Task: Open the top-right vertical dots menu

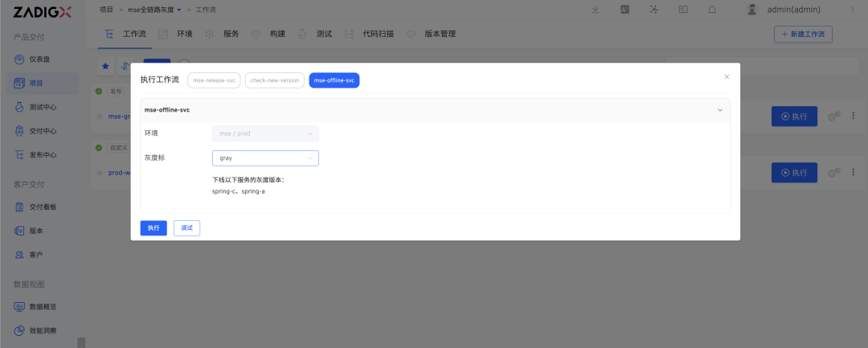Action: tap(852, 10)
